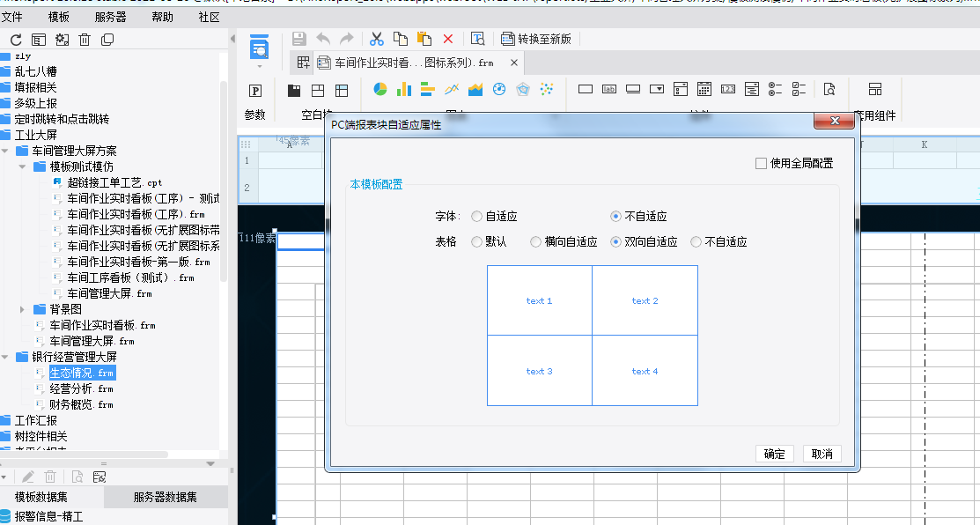Viewport: 980px width, 525px height.
Task: Collapse the 银行经营管理大屏 folder
Action: pos(5,357)
